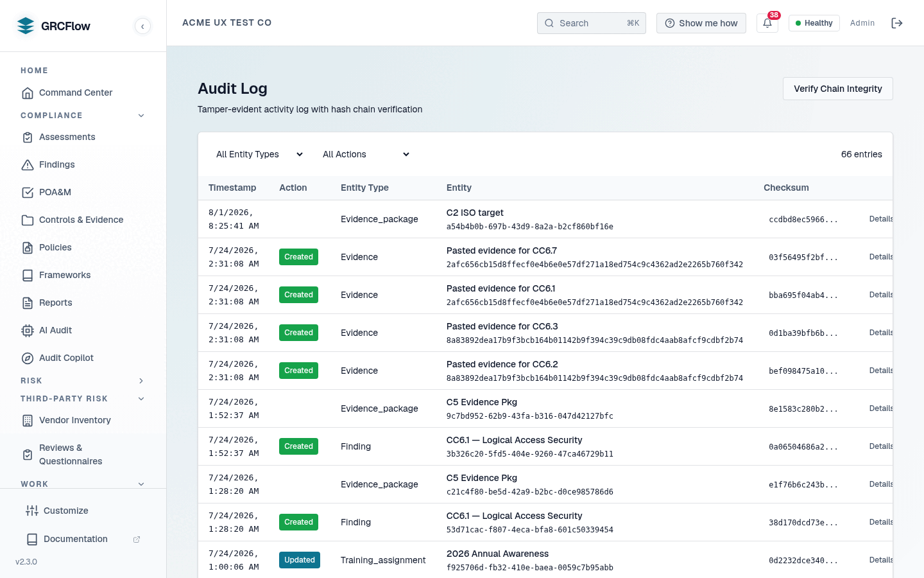This screenshot has width=924, height=578.
Task: Open Details for Pasted evidence CC6.7 row
Action: [x=881, y=257]
